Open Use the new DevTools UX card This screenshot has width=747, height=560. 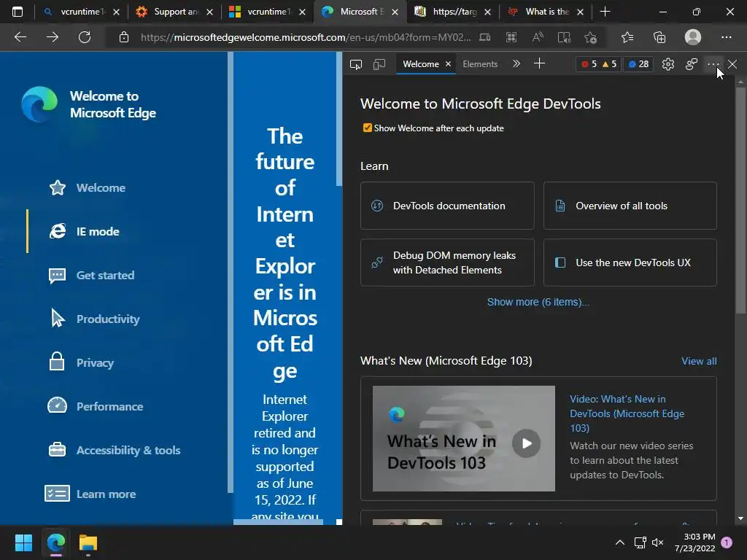click(630, 262)
